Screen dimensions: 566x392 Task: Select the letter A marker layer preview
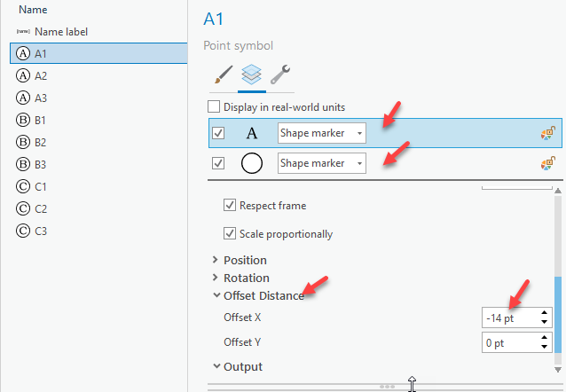252,134
